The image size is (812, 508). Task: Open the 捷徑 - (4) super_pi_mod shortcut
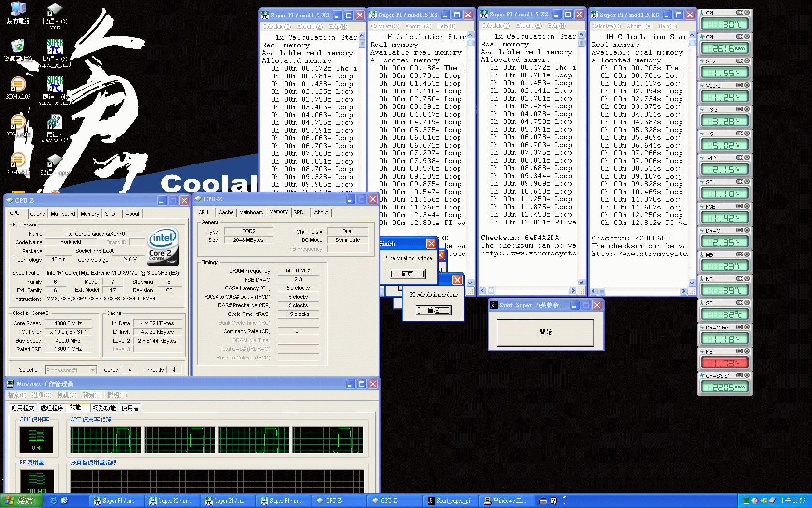click(55, 91)
